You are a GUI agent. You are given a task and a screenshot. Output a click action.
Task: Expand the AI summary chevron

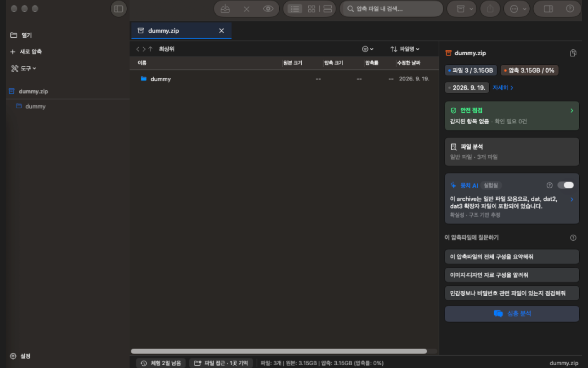572,199
